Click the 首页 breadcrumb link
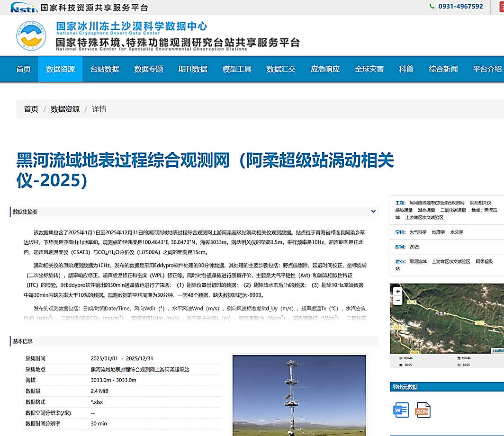This screenshot has width=504, height=436. (x=31, y=109)
